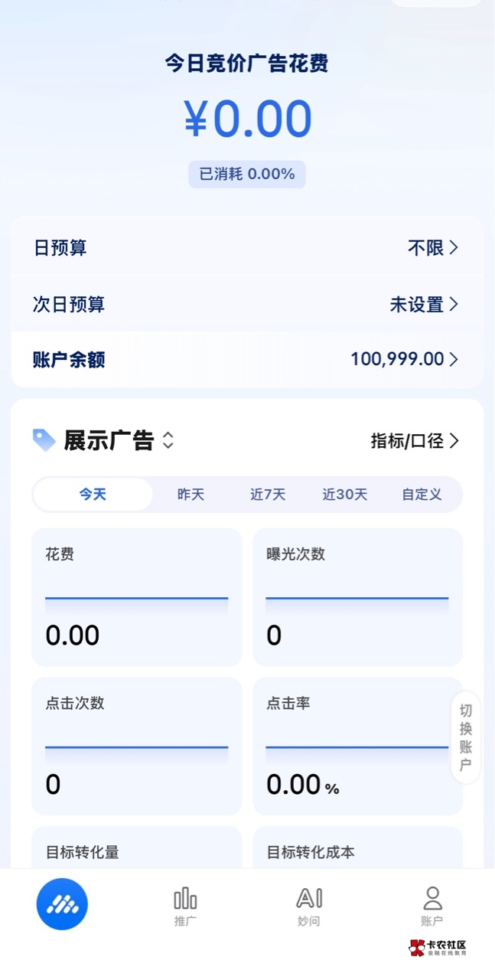Switch to the 近30天 tab

(x=344, y=495)
